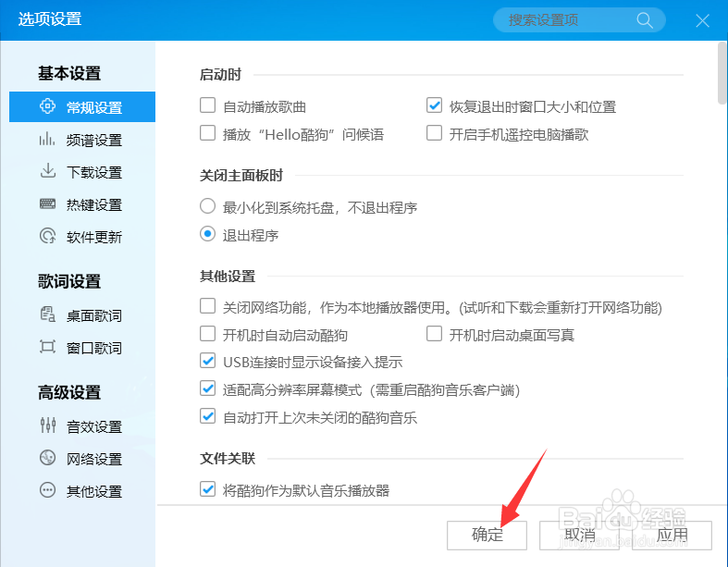Screen dimensions: 728x567
Task: Enable 开机时启动桌面写真 checkbox
Action: [x=434, y=334]
